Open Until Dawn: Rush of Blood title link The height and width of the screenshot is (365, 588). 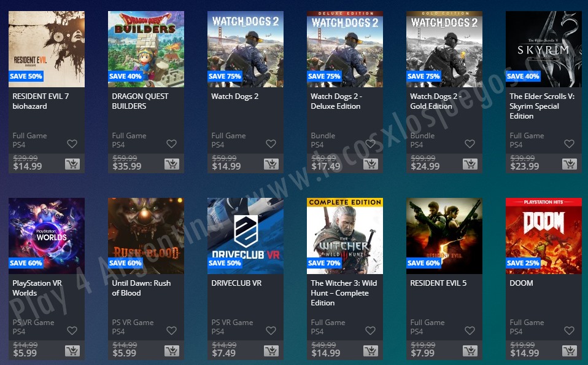point(141,288)
